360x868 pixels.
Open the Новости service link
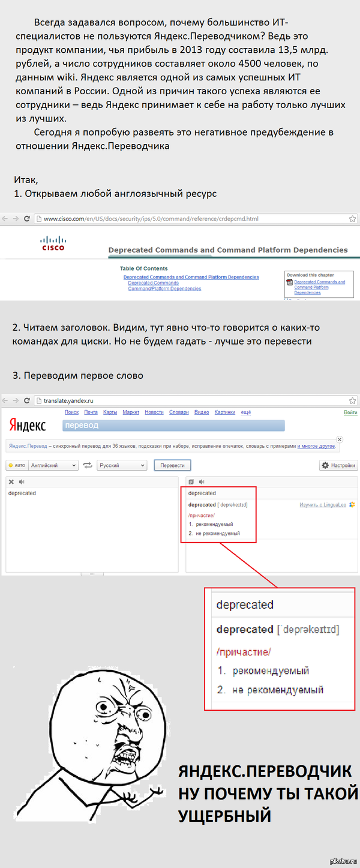[x=154, y=412]
